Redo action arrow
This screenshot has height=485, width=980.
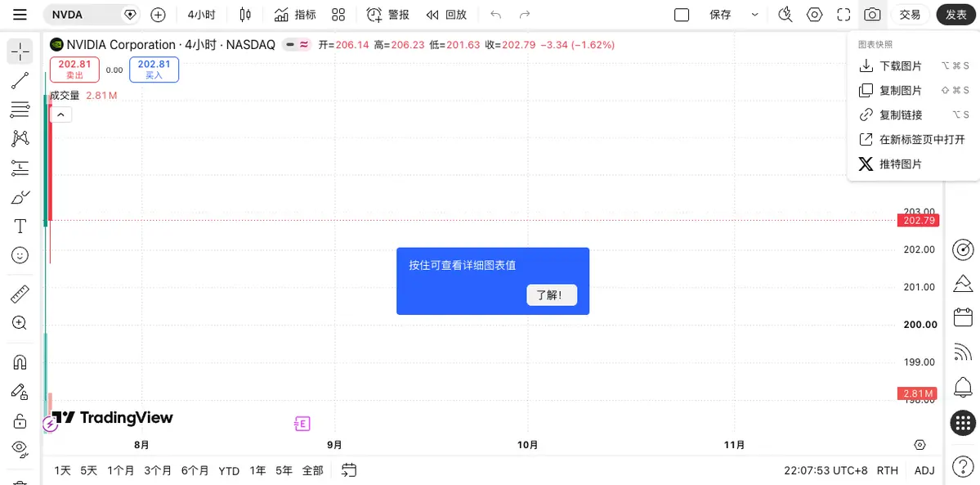click(525, 15)
